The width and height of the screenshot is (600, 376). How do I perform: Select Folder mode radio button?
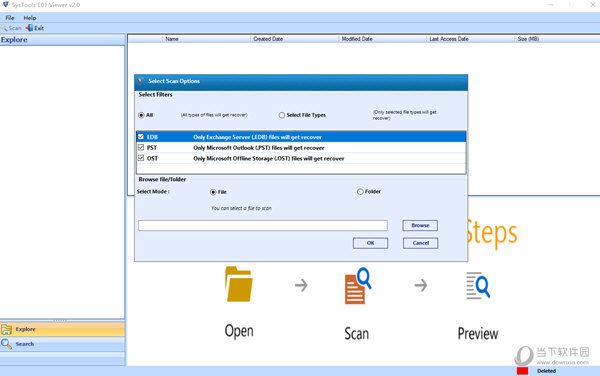[x=360, y=192]
